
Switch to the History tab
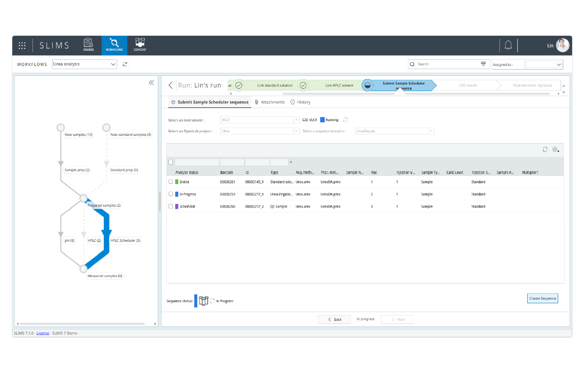click(x=305, y=101)
